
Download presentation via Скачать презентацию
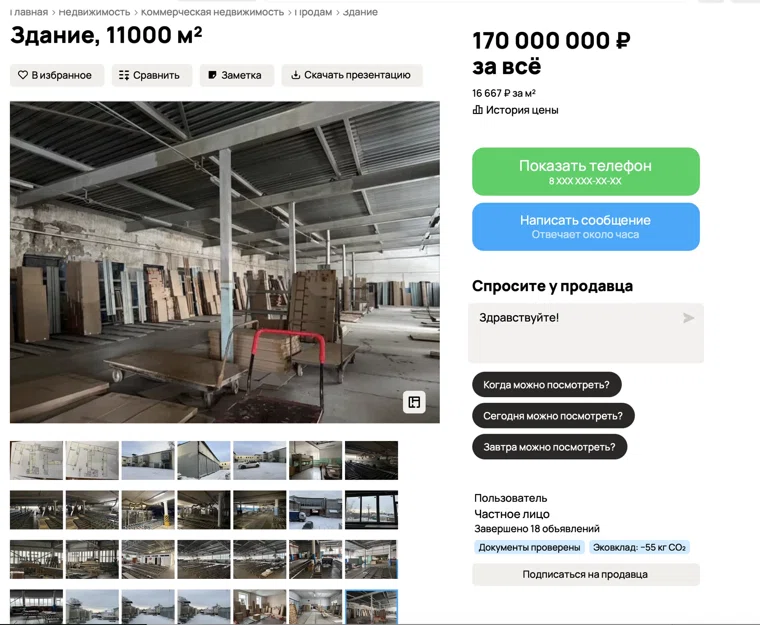point(352,75)
